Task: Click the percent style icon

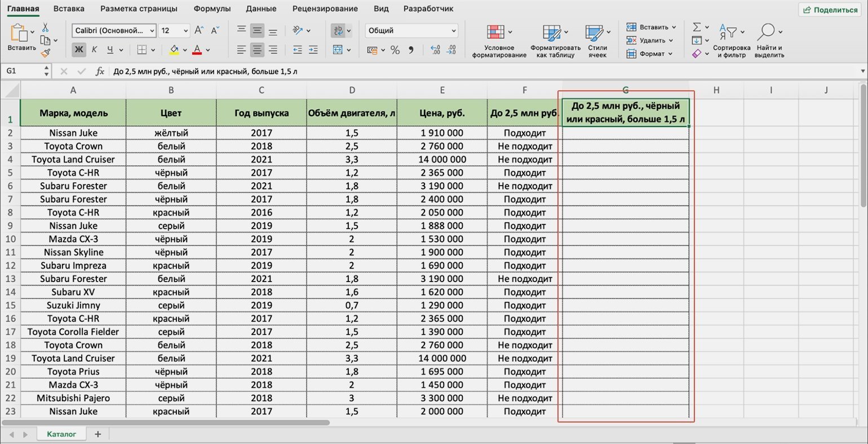Action: coord(395,50)
